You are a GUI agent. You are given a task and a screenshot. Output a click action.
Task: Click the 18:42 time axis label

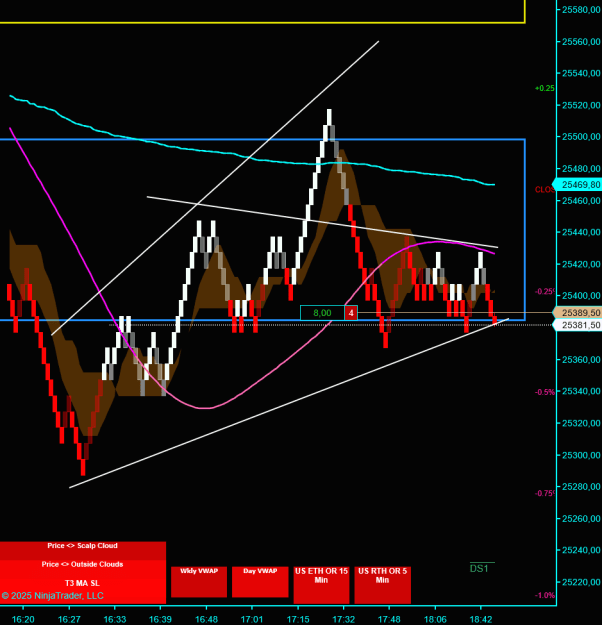(x=481, y=619)
